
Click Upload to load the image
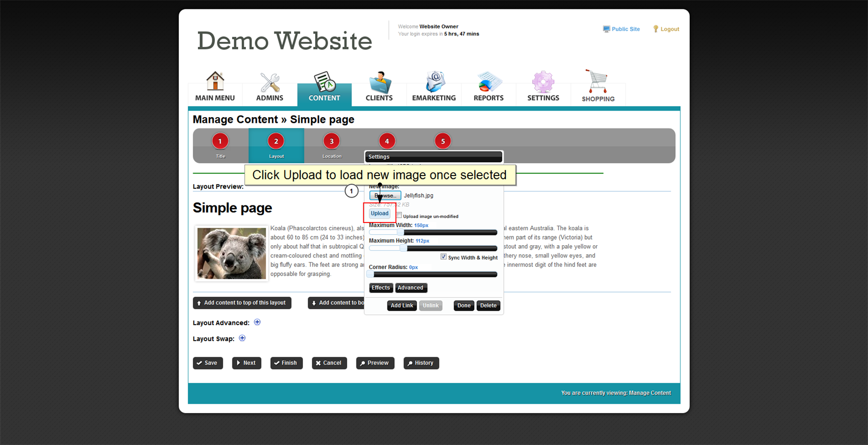coord(379,213)
